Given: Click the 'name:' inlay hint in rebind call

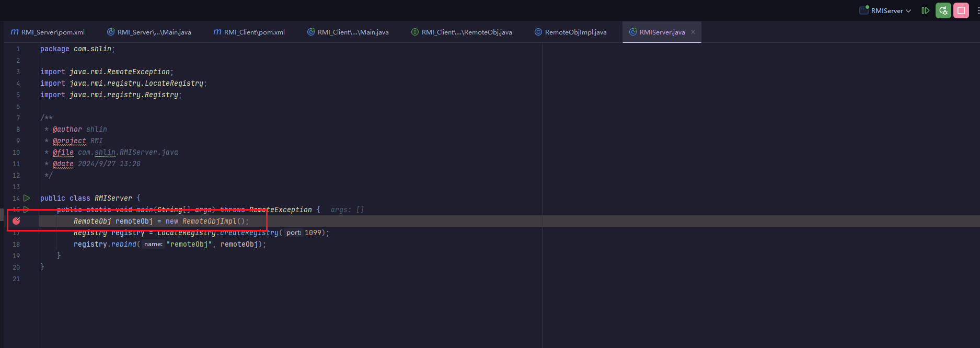Looking at the screenshot, I should click(153, 244).
